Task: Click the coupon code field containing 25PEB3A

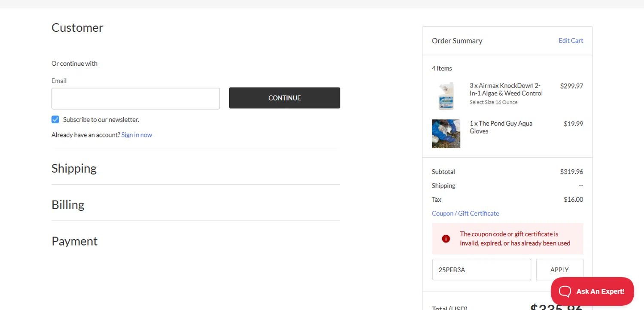Action: pyautogui.click(x=481, y=270)
